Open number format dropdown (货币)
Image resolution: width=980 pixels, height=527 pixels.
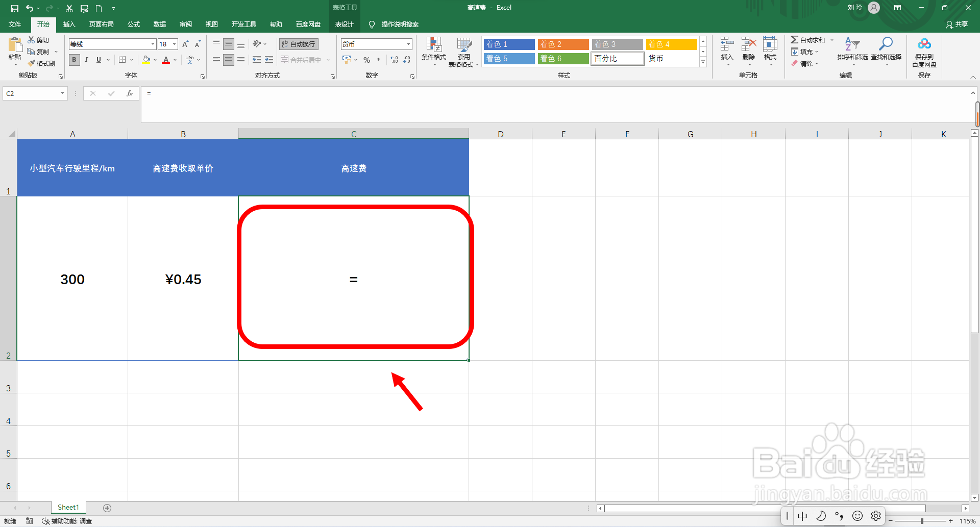click(408, 44)
